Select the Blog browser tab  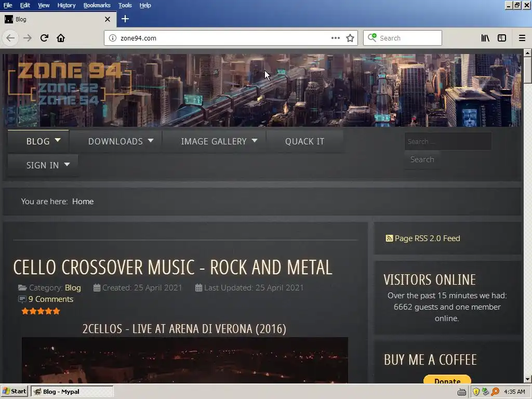point(58,19)
